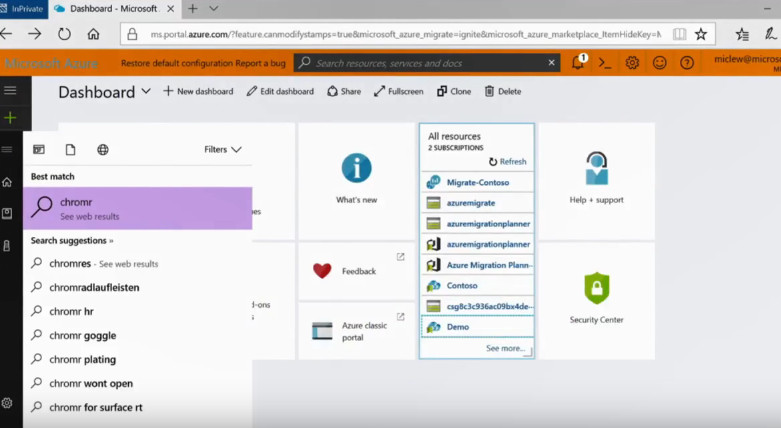Click Edit dashboard
This screenshot has height=428, width=781.
click(x=280, y=91)
